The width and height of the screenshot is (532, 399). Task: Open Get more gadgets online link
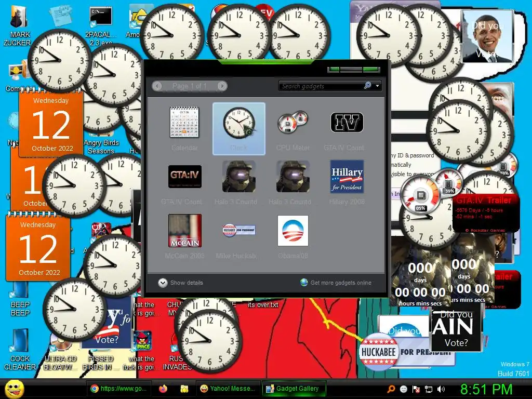point(336,283)
